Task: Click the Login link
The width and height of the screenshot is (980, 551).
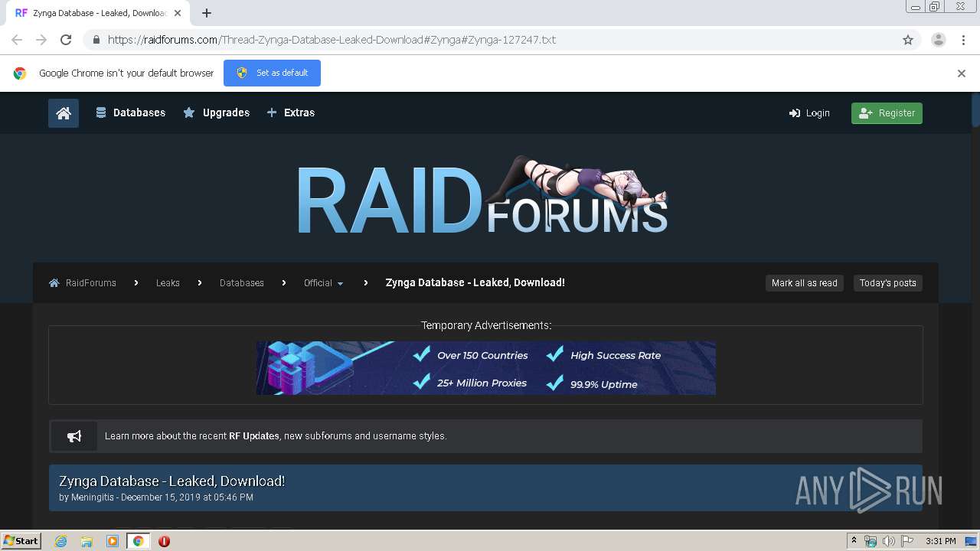Action: pos(809,113)
